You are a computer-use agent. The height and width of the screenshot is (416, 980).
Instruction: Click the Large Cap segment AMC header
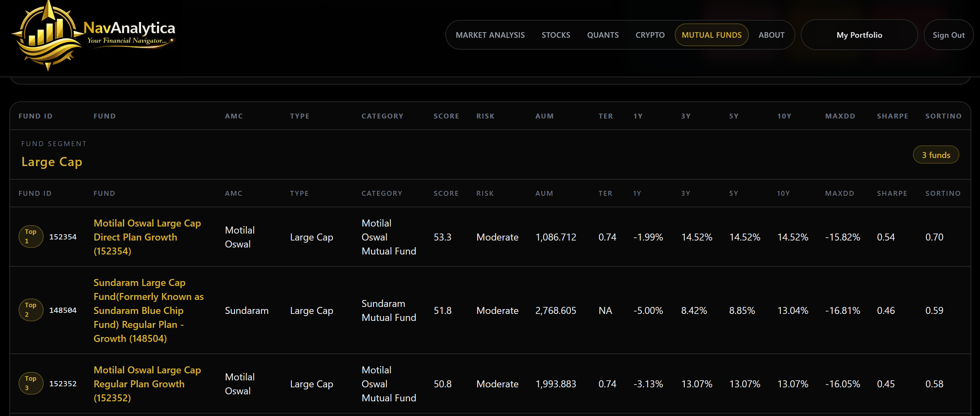tap(234, 194)
